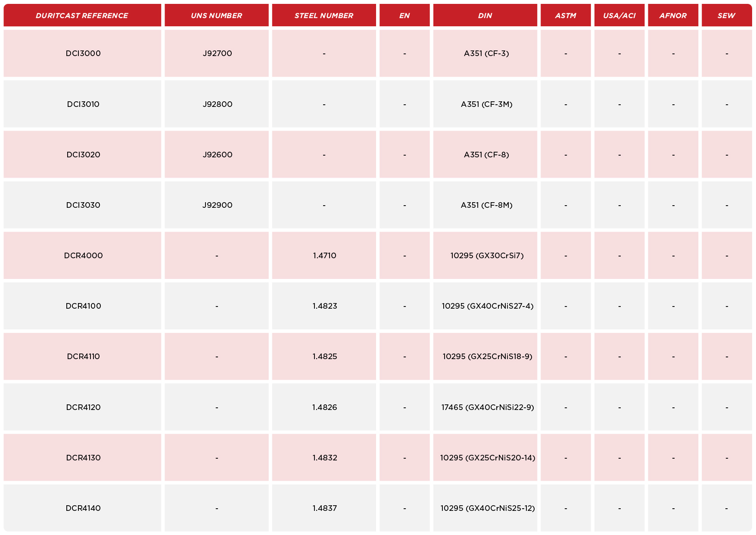Click the DCR4110 reference cell
The image size is (756, 535).
82,357
